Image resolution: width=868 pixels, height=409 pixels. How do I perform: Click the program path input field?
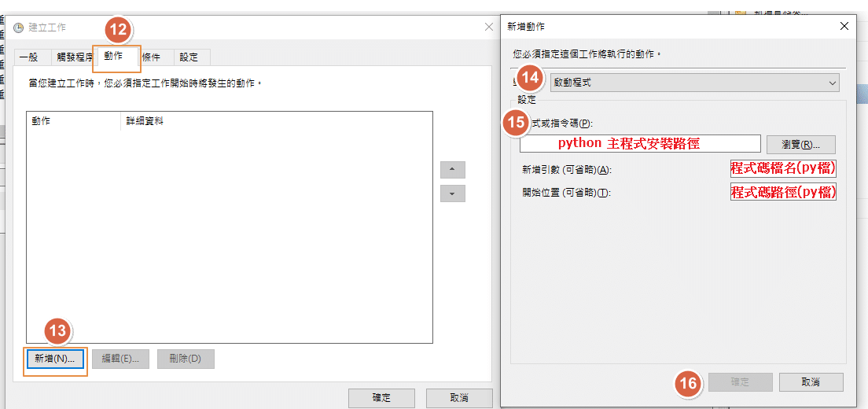click(640, 144)
